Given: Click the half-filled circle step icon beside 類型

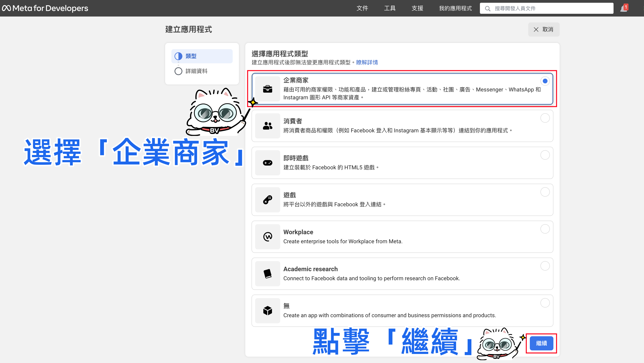Looking at the screenshot, I should point(178,56).
